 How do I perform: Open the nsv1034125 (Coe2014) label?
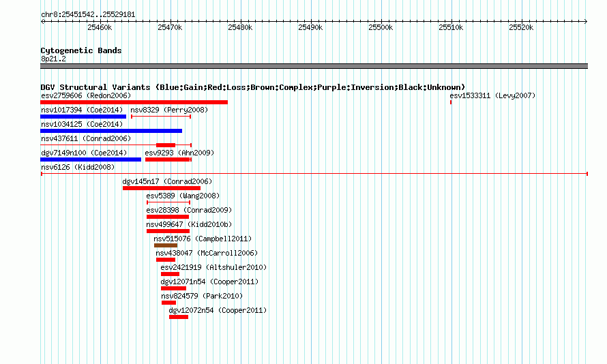[x=82, y=124]
